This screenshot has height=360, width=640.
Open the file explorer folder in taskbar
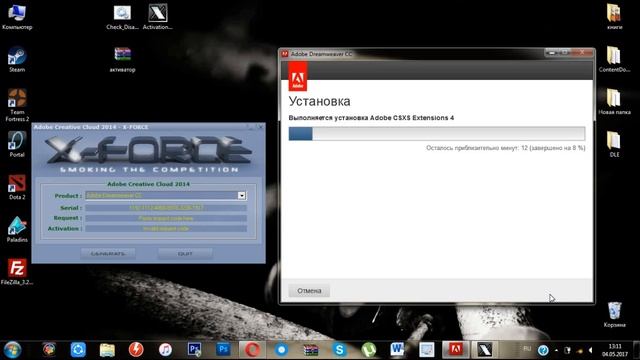[x=107, y=350]
